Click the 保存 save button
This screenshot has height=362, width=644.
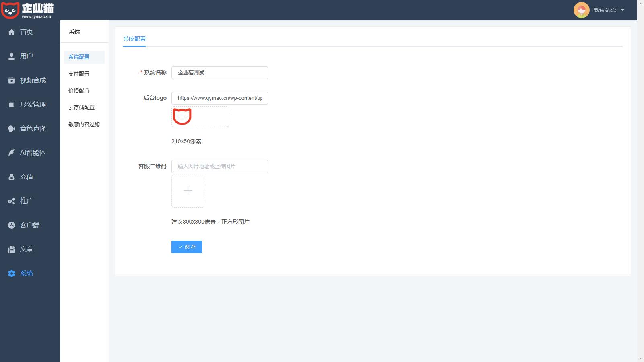click(x=187, y=247)
